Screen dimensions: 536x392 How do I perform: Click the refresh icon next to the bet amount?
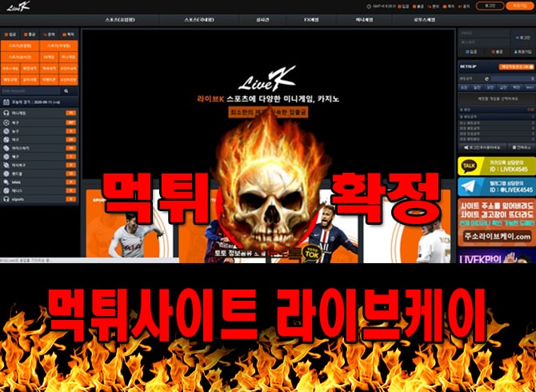(x=486, y=79)
